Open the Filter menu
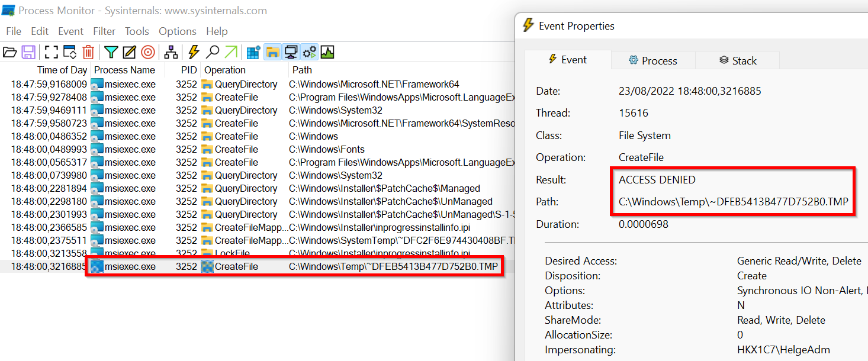This screenshot has height=361, width=868. [104, 31]
